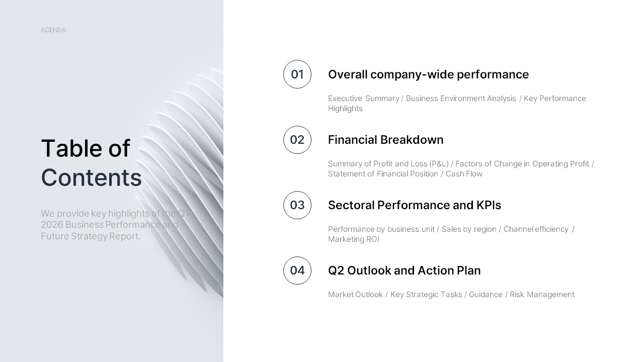Open the Overall company-wide performance heading
644x362 pixels.
coord(428,74)
